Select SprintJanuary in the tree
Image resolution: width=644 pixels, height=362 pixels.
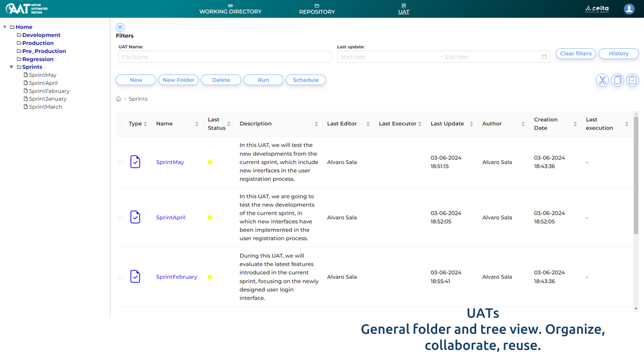coord(48,99)
